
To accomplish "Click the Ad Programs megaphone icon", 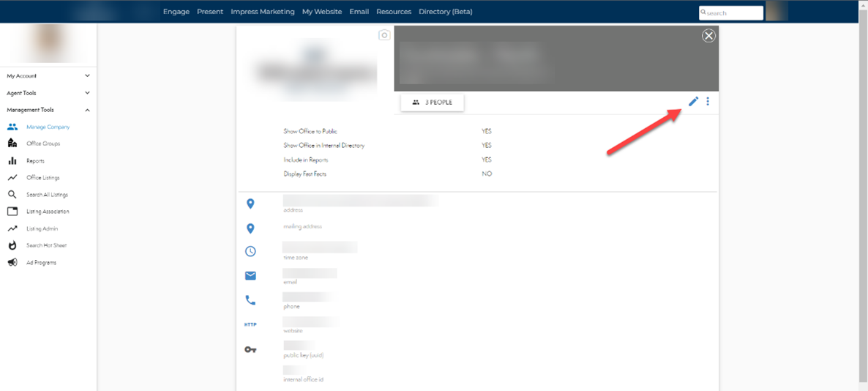I will pyautogui.click(x=12, y=262).
